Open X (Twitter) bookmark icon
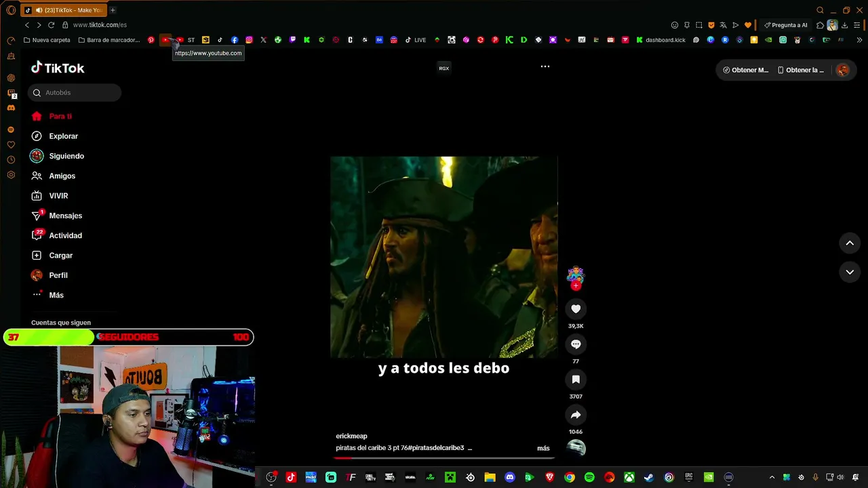The width and height of the screenshot is (868, 488). click(263, 40)
